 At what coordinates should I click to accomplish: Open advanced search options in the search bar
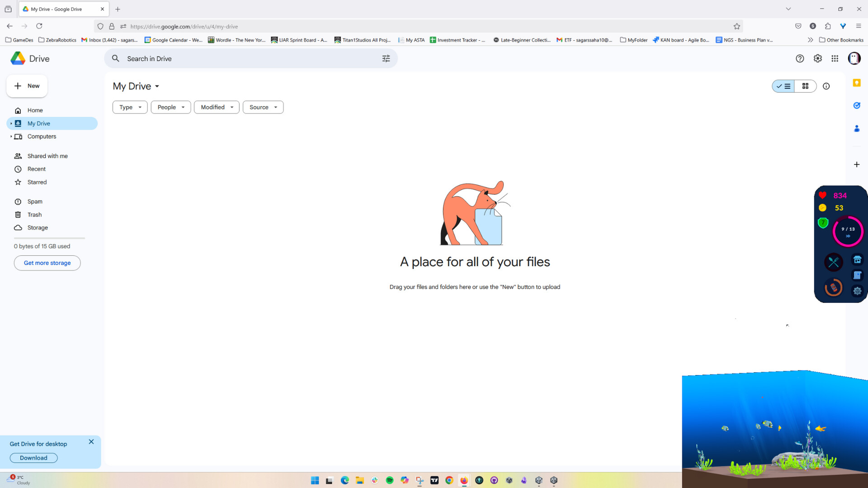coord(386,58)
